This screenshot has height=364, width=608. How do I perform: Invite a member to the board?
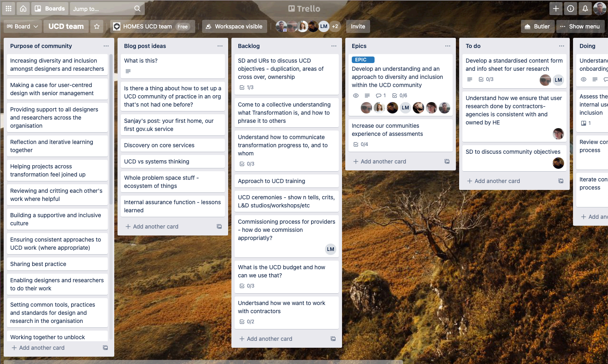pos(358,26)
